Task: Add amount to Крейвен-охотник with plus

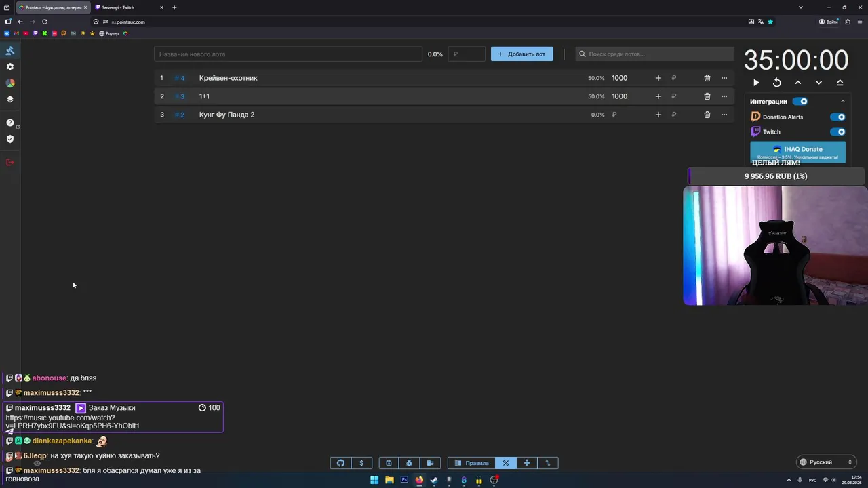Action: (658, 78)
